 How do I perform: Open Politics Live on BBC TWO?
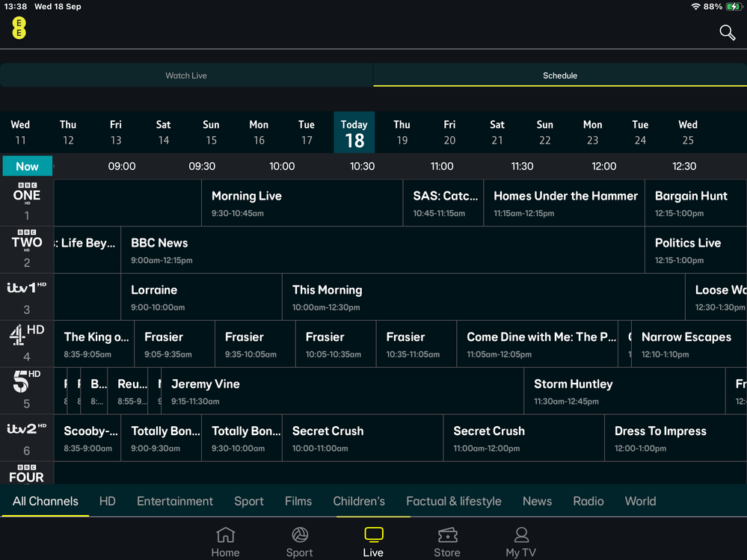point(695,250)
